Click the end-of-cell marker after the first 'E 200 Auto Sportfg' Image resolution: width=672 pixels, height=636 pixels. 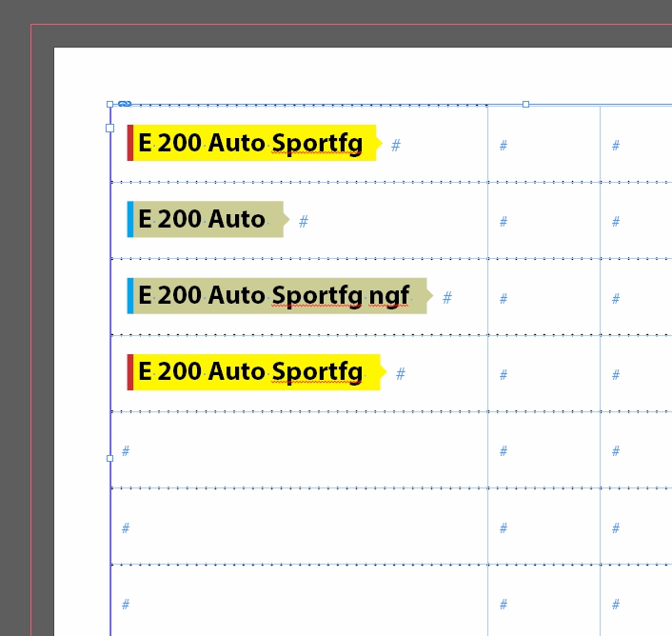(396, 146)
